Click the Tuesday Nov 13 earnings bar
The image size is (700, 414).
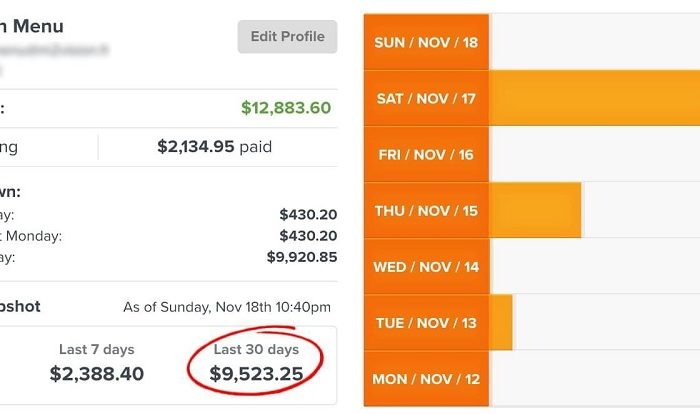(501, 322)
